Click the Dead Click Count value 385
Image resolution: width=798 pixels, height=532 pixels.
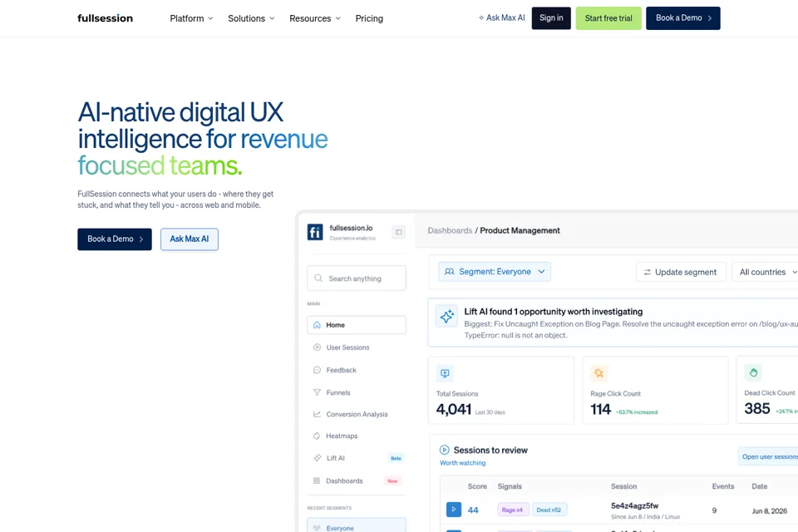(757, 409)
